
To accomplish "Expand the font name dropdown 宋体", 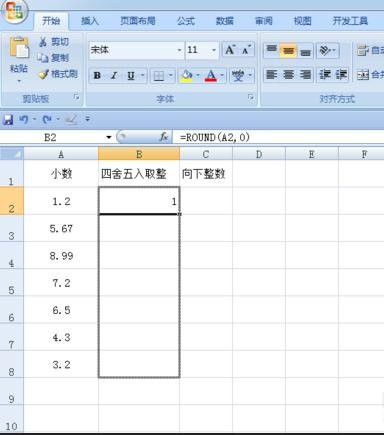I will 179,50.
